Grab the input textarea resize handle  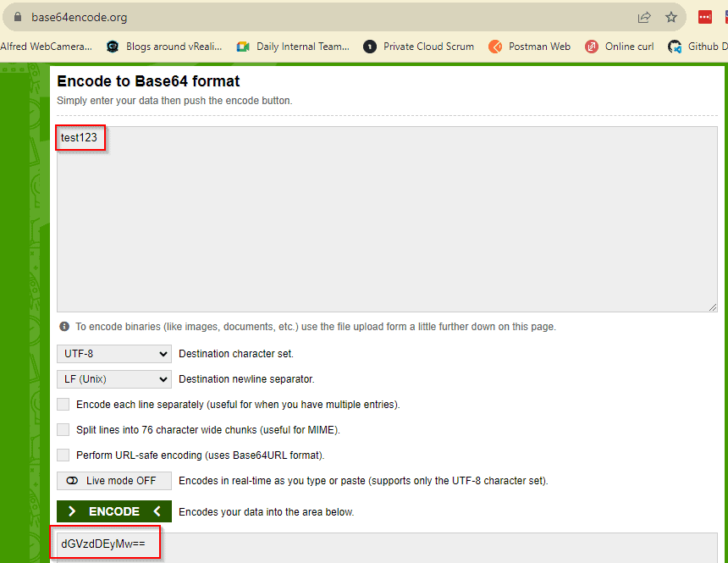[713, 307]
